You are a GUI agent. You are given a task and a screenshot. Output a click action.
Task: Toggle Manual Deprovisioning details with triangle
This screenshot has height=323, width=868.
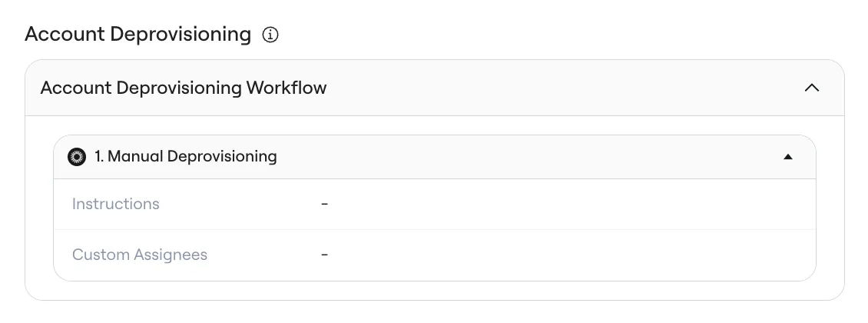pos(788,157)
